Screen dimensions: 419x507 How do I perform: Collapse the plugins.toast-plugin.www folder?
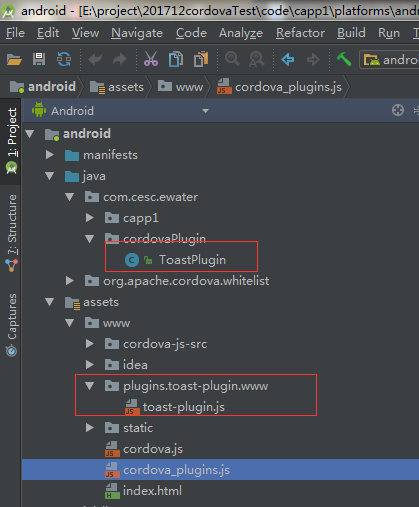89,386
